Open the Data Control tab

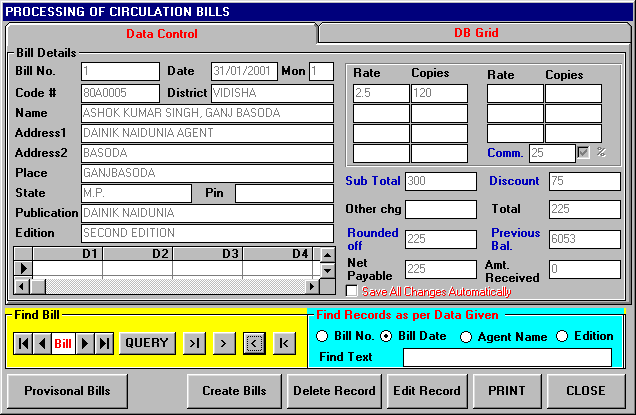[160, 33]
